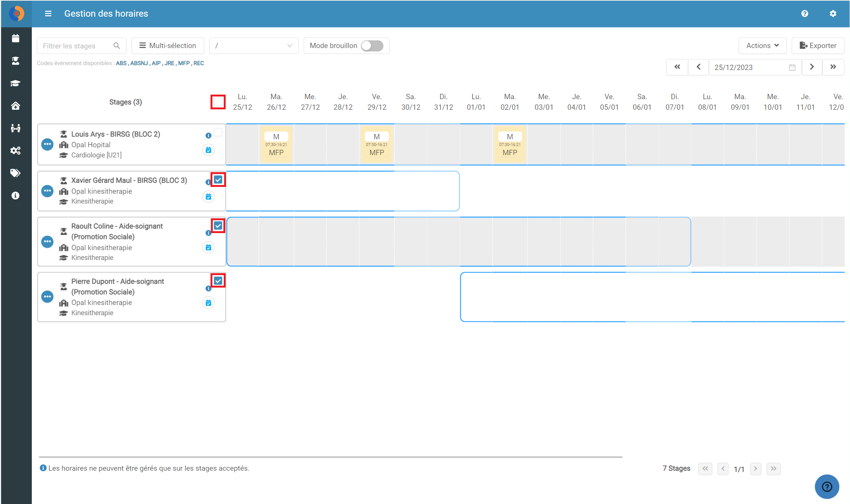Uncheck the Xavier Gérard Maul checkbox
The height and width of the screenshot is (504, 850).
click(x=218, y=180)
